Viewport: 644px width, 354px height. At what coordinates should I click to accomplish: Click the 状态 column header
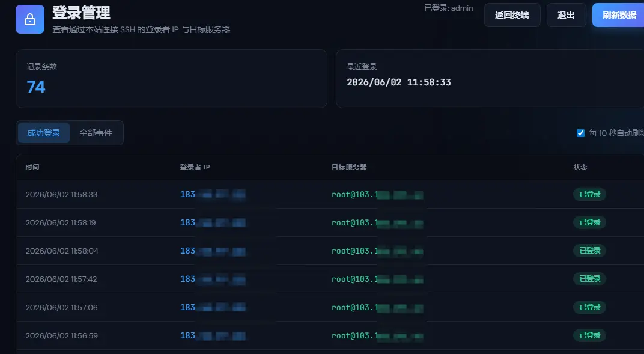580,167
